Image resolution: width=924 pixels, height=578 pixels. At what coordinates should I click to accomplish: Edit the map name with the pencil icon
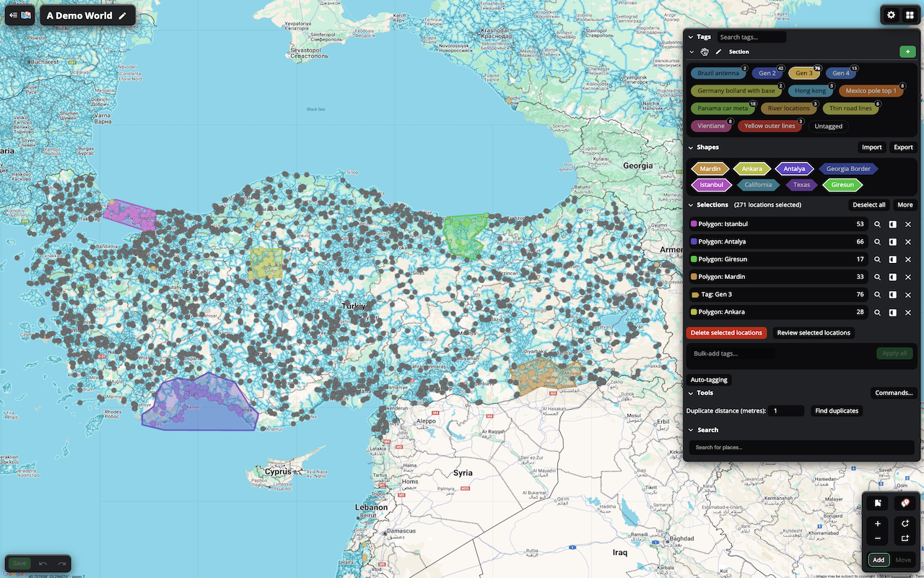tap(123, 16)
